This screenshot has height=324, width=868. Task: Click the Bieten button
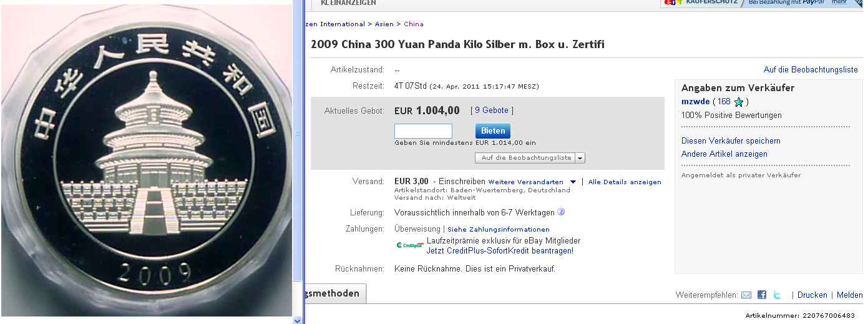tap(492, 131)
